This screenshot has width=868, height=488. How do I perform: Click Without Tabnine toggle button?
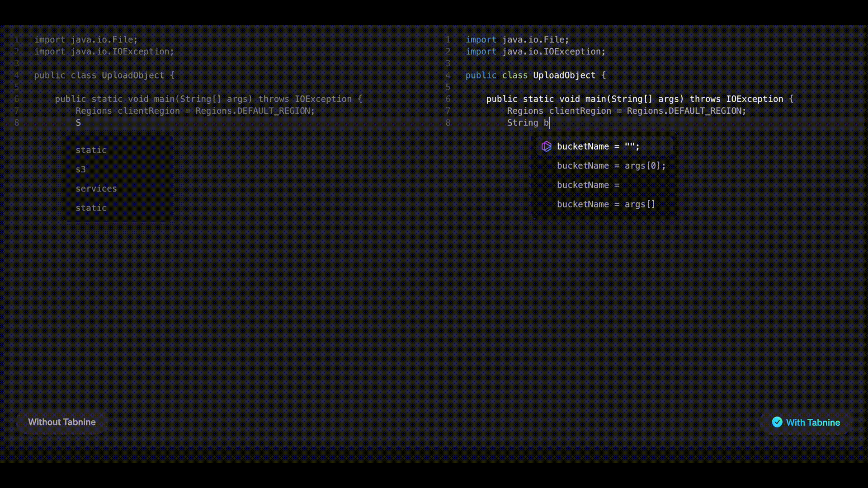[x=62, y=422]
